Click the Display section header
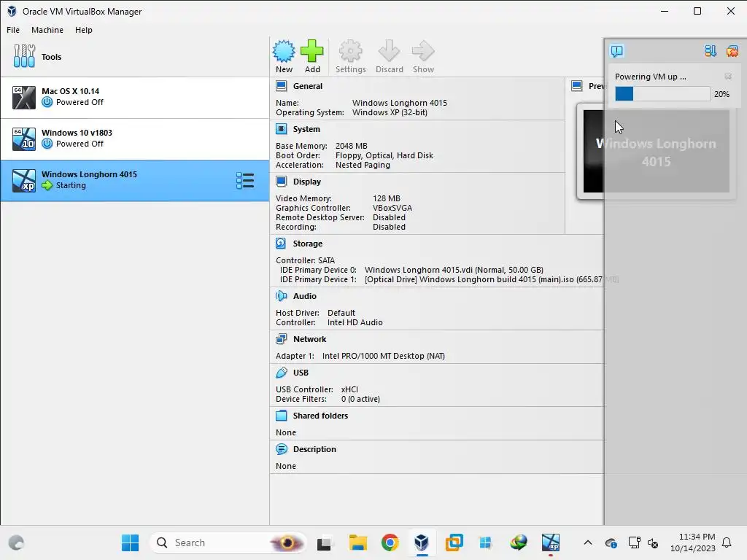Screen dimensions: 747x560 pyautogui.click(x=307, y=182)
